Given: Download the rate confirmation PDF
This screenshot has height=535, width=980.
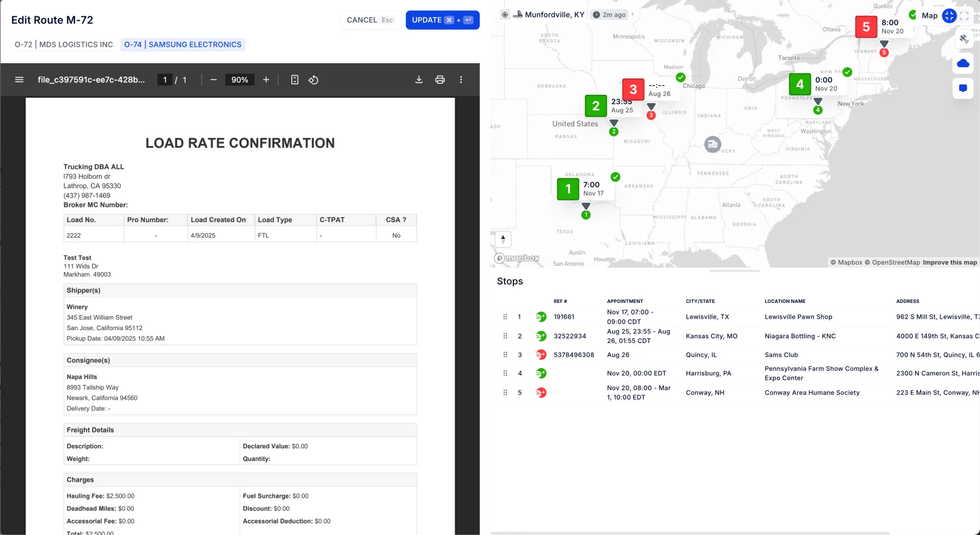Looking at the screenshot, I should click(x=419, y=80).
